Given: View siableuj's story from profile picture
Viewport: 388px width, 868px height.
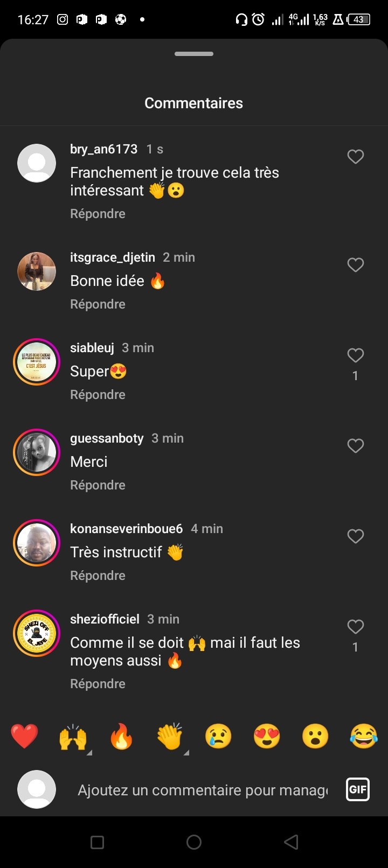Looking at the screenshot, I should (37, 362).
